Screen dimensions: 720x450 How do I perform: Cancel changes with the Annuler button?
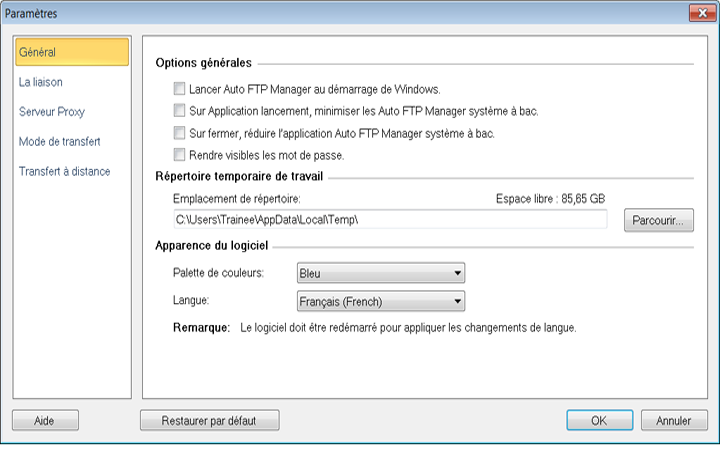[673, 421]
